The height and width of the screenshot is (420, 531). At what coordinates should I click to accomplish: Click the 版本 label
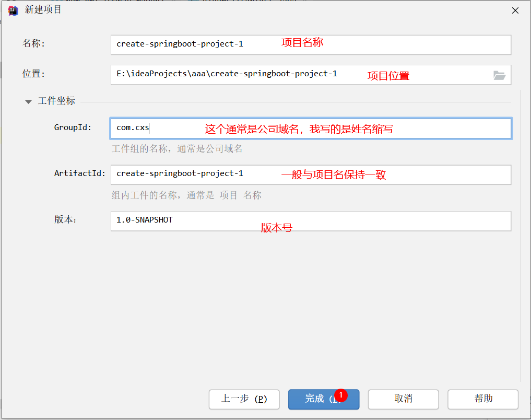click(65, 220)
